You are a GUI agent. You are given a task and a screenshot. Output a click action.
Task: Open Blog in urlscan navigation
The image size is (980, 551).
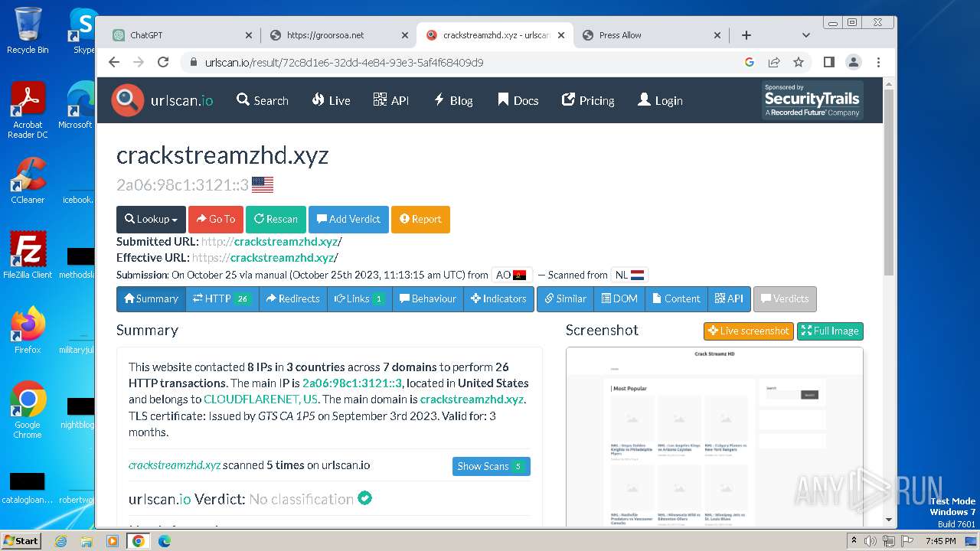(x=453, y=100)
